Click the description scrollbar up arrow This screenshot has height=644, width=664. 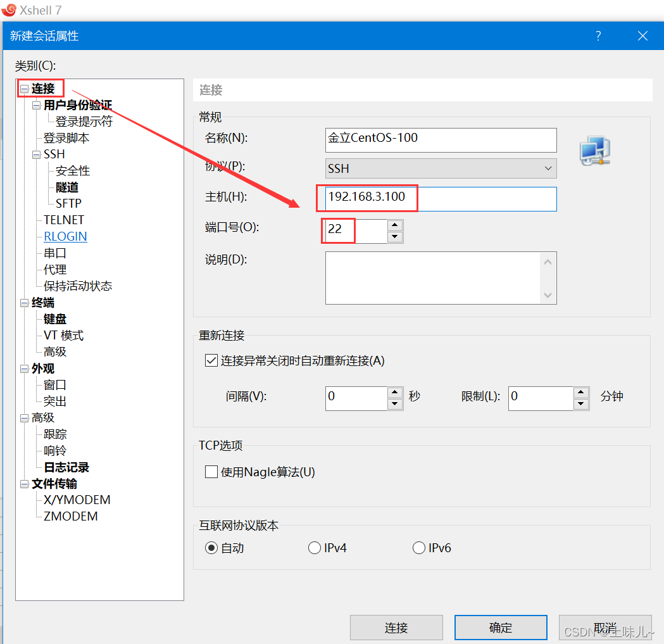pos(548,262)
